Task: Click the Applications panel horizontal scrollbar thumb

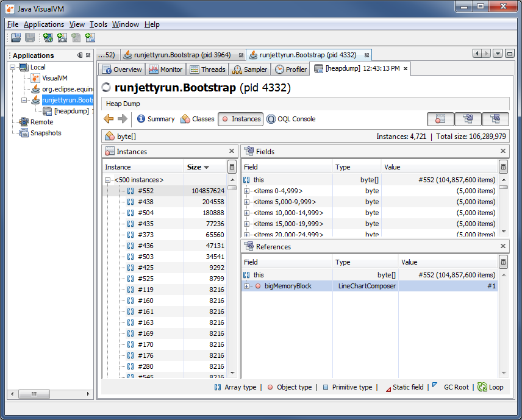Action: tap(34, 394)
